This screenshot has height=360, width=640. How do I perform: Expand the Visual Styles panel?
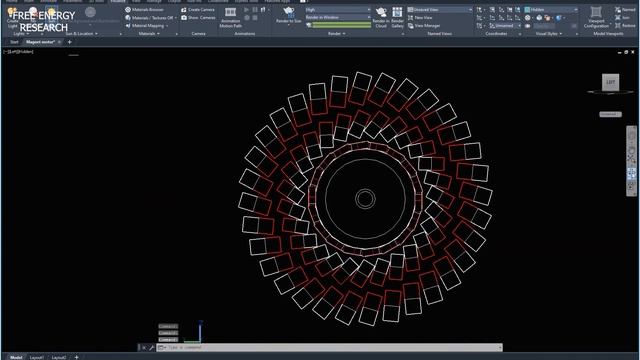tap(549, 34)
